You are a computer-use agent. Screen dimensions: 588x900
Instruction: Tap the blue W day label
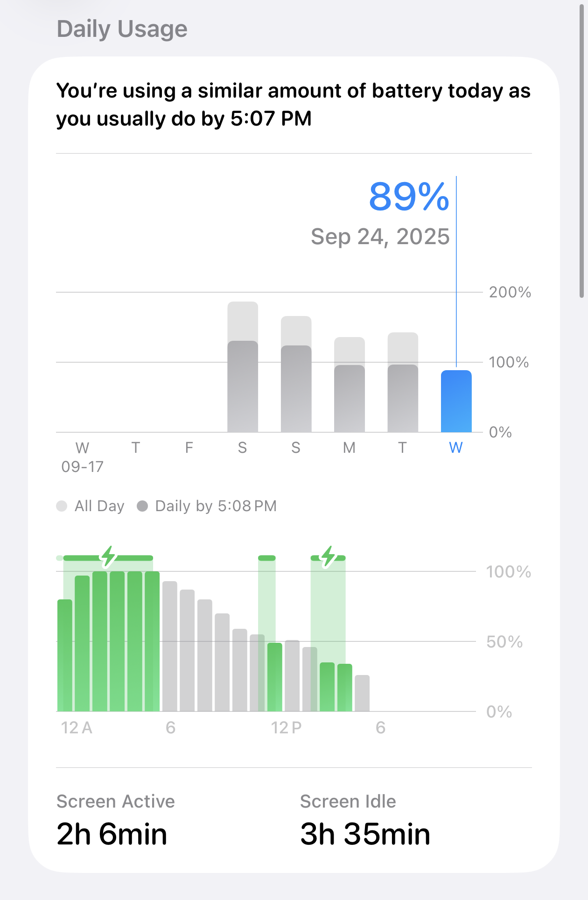pos(456,448)
